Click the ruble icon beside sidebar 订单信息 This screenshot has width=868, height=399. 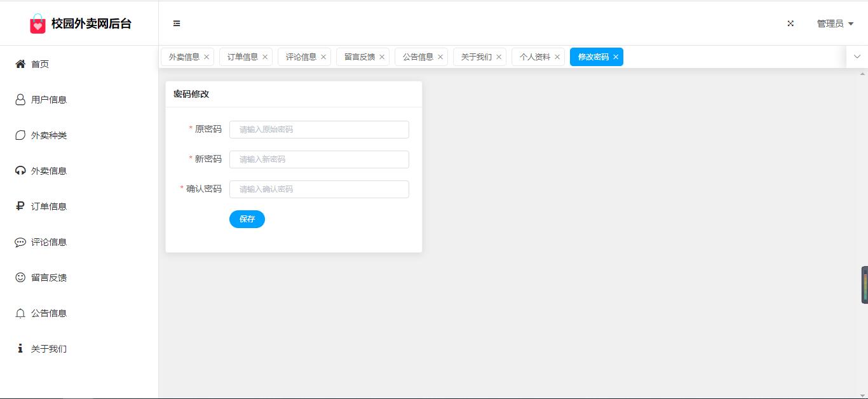[x=20, y=206]
